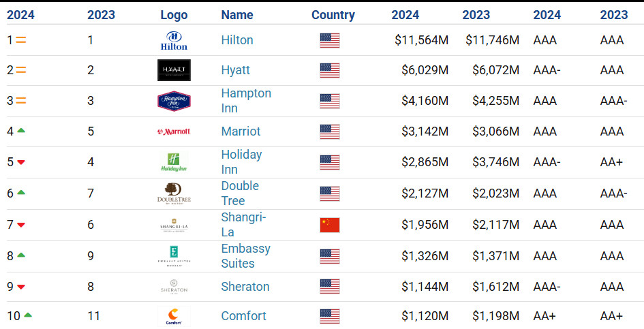Click green up arrow next to rank 4
This screenshot has width=644, height=329.
pyautogui.click(x=21, y=130)
